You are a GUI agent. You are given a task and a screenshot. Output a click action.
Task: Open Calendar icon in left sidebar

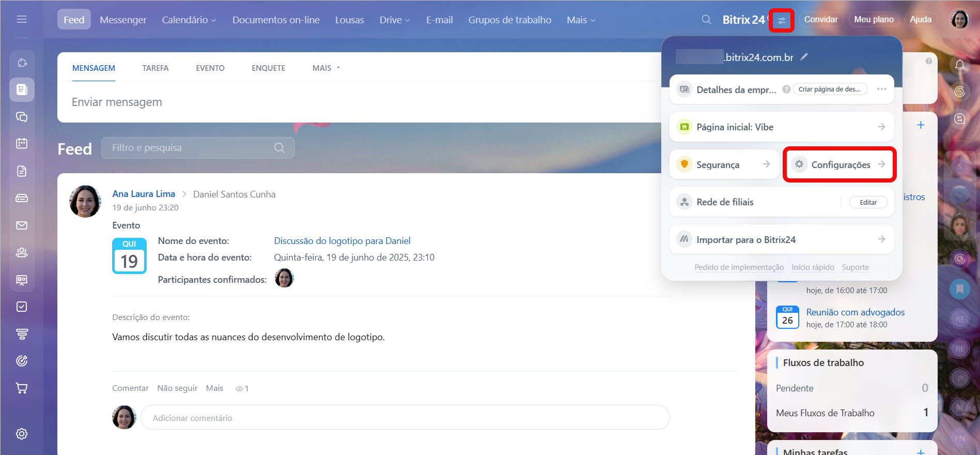(x=22, y=143)
